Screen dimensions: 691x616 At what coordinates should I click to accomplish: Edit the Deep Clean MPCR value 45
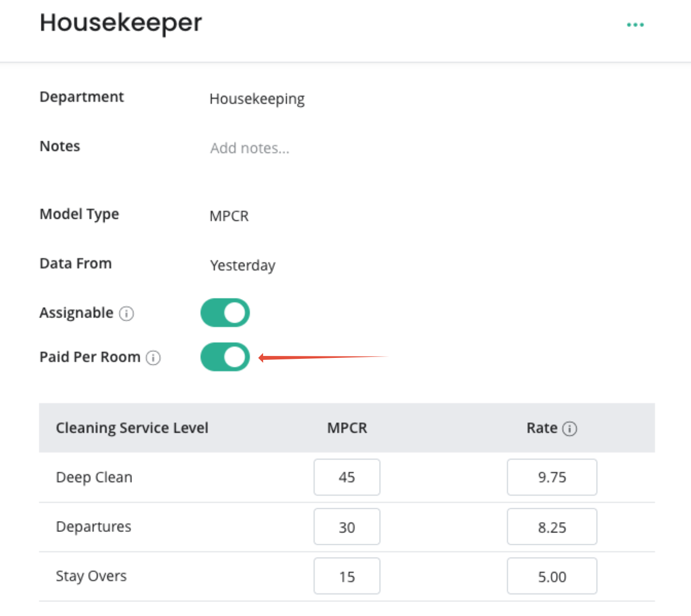click(x=347, y=477)
